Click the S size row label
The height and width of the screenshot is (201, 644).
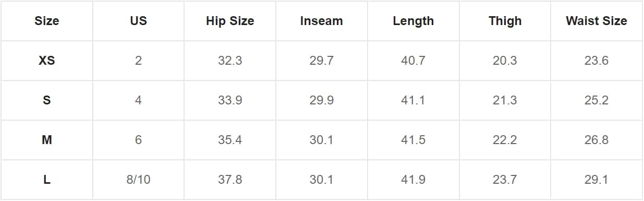47,100
